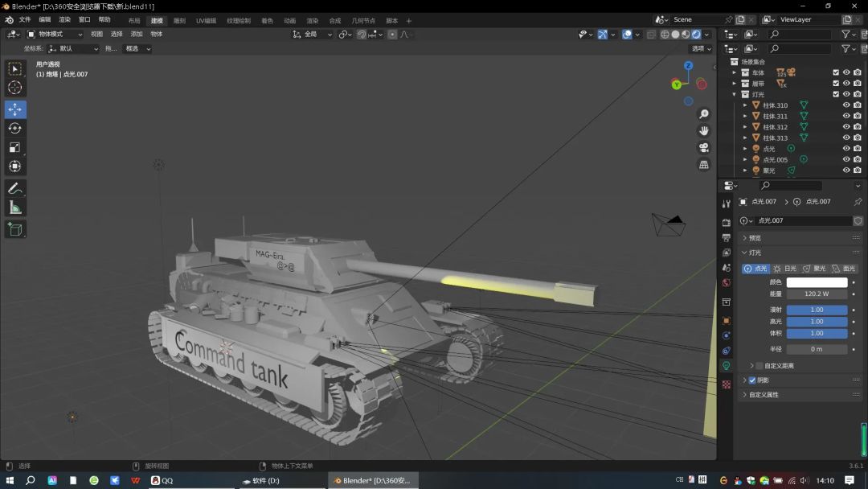Open the Tool properties tab (wrench icon)
This screenshot has width=868, height=489.
727,203
